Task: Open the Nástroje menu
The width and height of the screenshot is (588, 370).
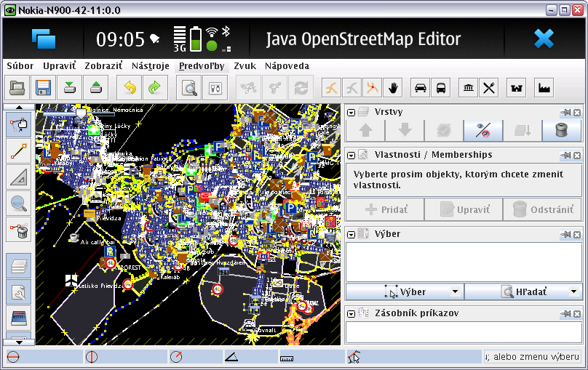Action: coord(151,66)
